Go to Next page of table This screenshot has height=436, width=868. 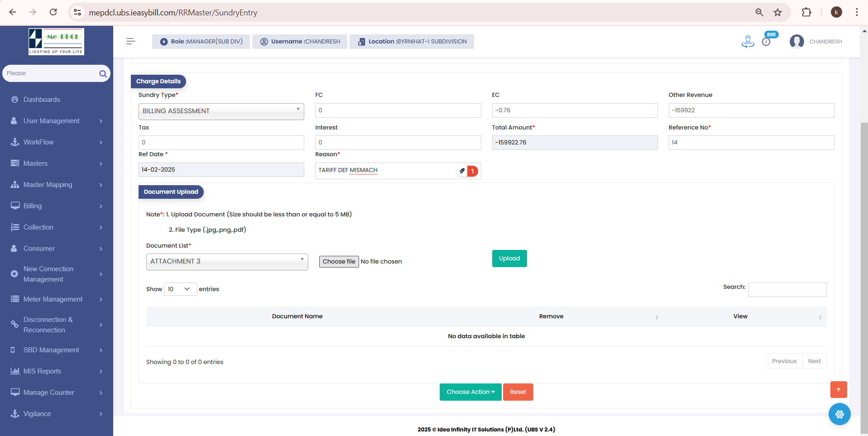(x=814, y=361)
